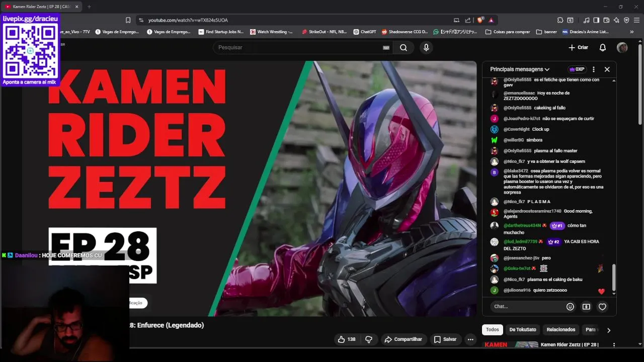Activate voice search microphone icon

click(426, 47)
